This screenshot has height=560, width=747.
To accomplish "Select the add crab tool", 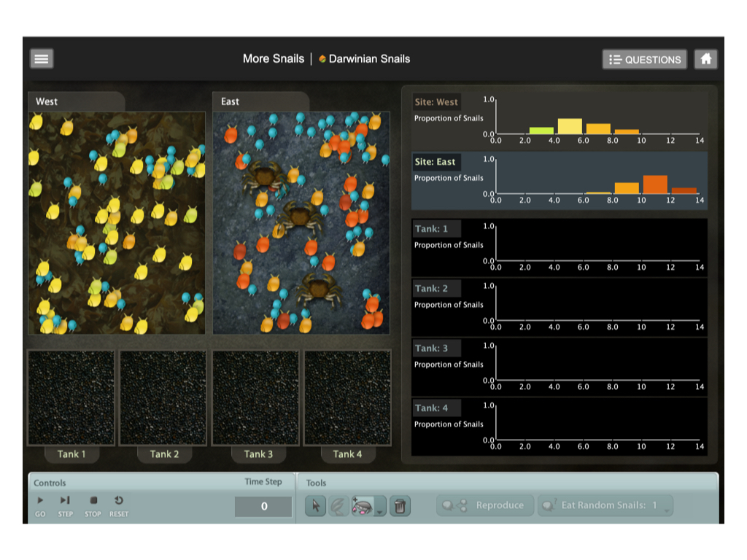I will [363, 505].
